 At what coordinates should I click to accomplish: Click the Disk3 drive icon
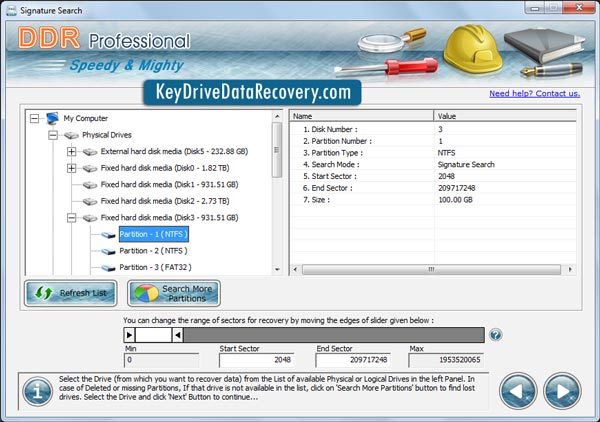click(90, 218)
